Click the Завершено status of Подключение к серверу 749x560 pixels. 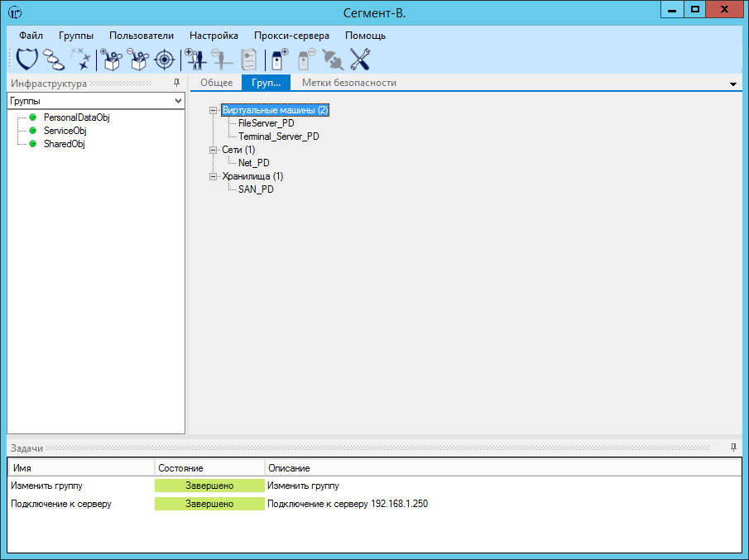click(209, 504)
